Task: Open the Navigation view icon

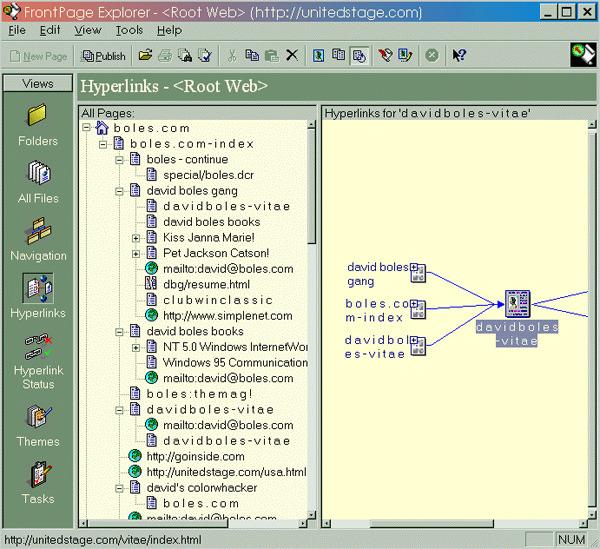Action: point(38,239)
